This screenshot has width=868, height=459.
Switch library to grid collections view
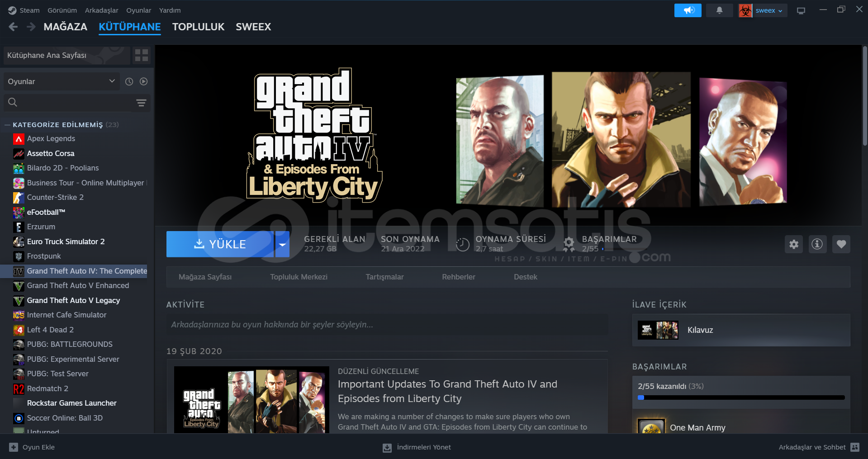[x=142, y=56]
